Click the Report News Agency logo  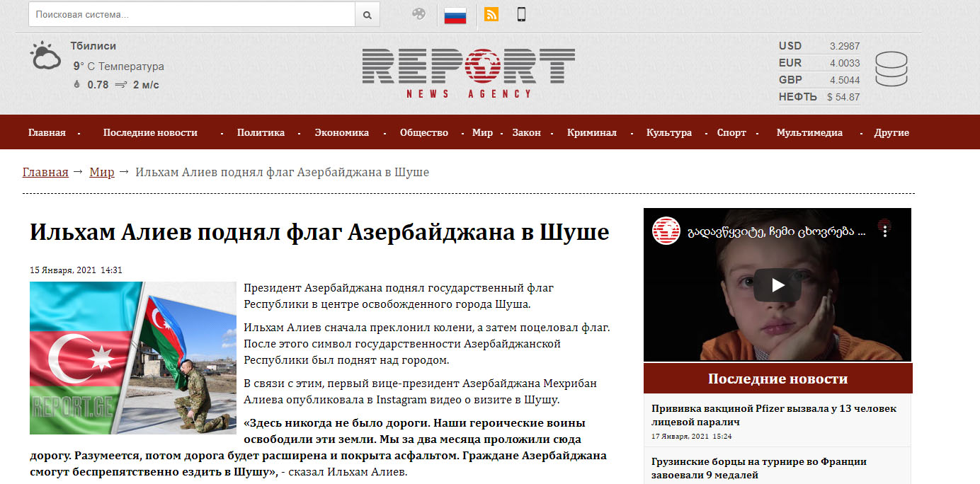(468, 73)
